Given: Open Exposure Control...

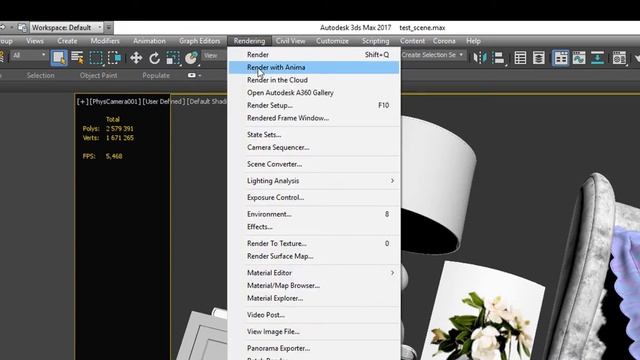Looking at the screenshot, I should (314, 197).
